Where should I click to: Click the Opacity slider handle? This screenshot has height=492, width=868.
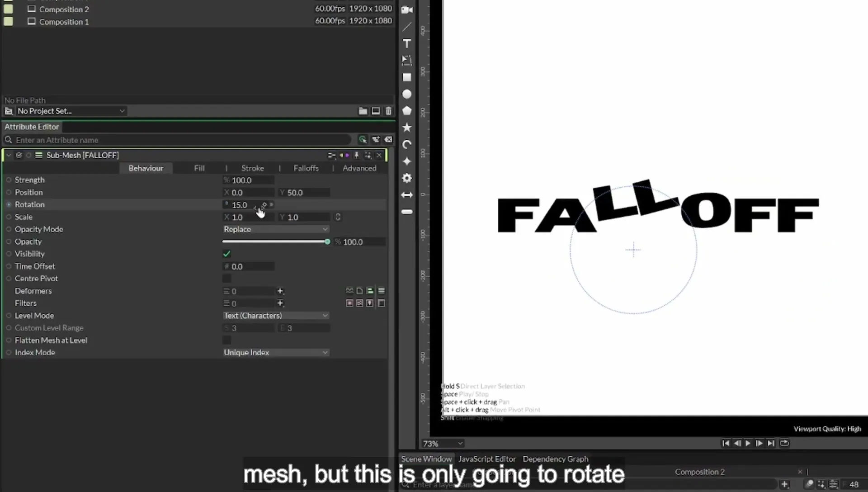tap(327, 242)
